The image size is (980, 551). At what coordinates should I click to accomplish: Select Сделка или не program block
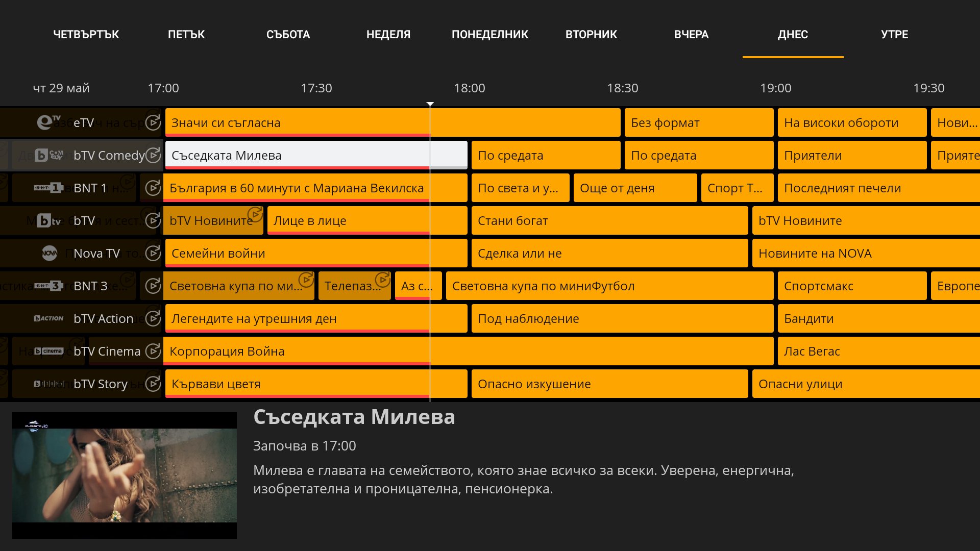click(609, 253)
